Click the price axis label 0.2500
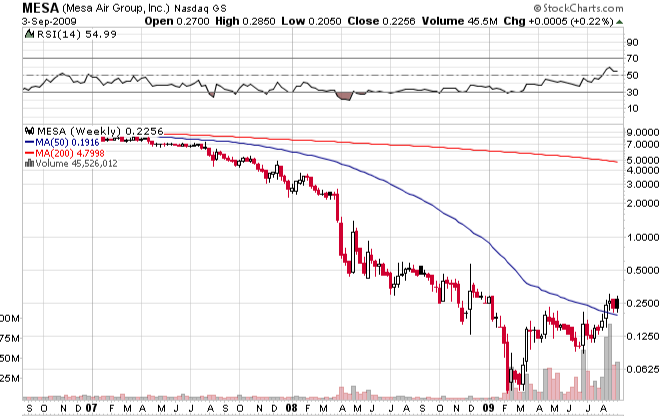 click(643, 303)
